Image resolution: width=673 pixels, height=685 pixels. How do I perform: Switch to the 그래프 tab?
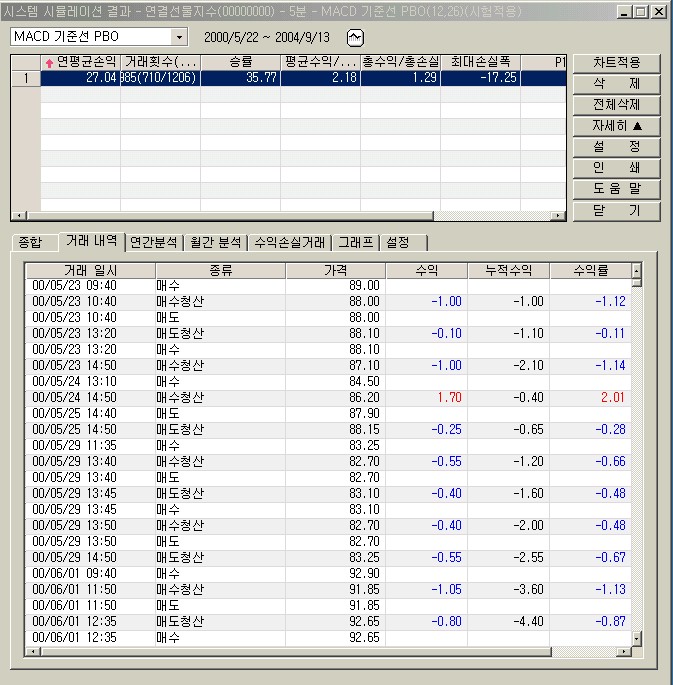pos(355,242)
